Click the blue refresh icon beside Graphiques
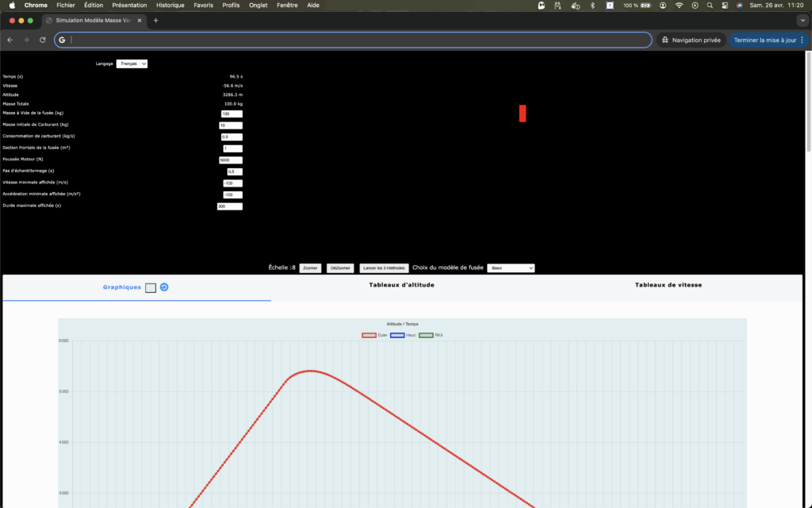812x508 pixels. point(164,287)
